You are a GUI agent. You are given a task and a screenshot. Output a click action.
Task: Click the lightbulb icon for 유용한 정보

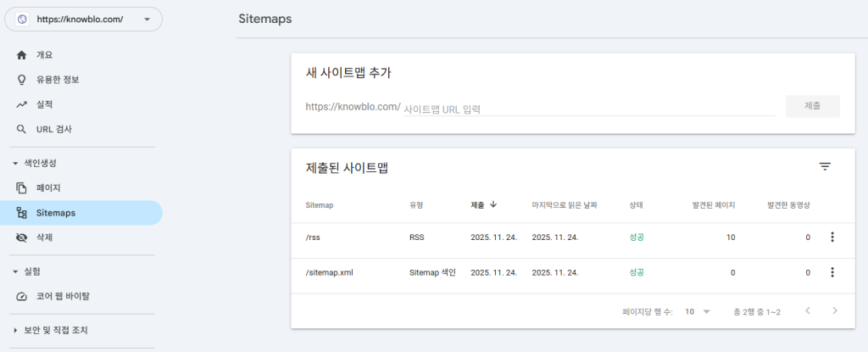click(22, 80)
